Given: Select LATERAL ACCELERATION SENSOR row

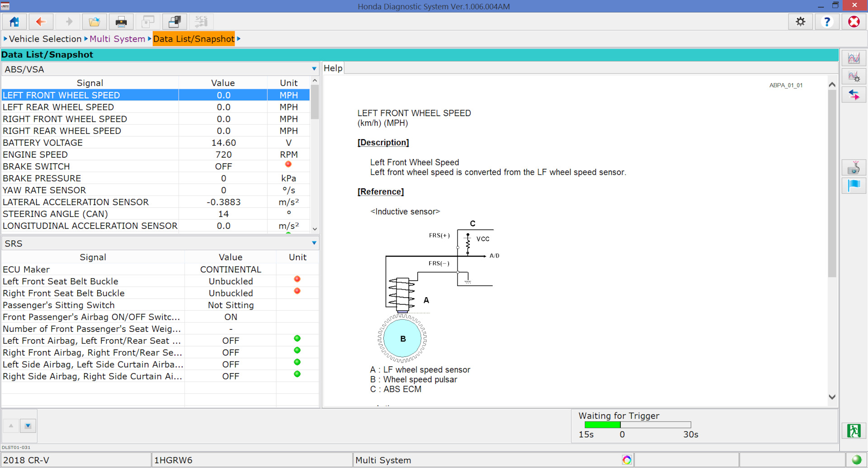Looking at the screenshot, I should [x=156, y=202].
